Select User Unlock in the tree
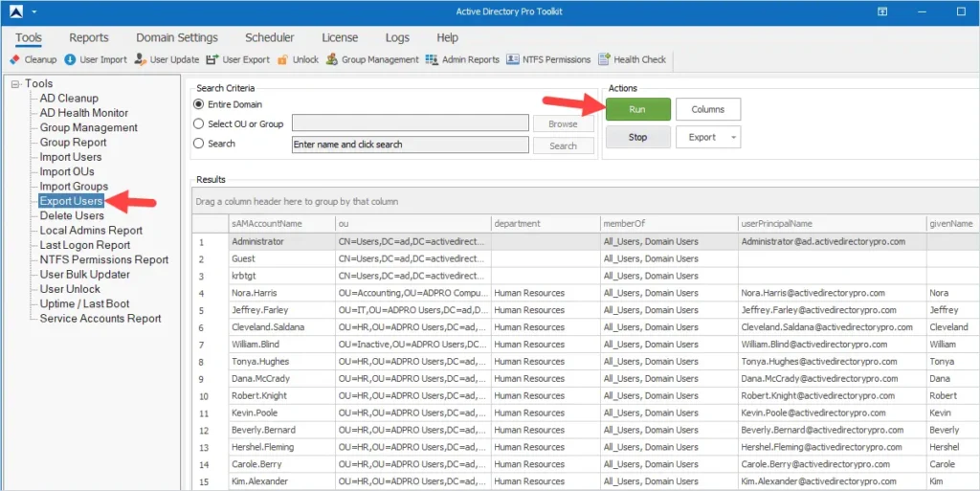980x491 pixels. (x=69, y=289)
